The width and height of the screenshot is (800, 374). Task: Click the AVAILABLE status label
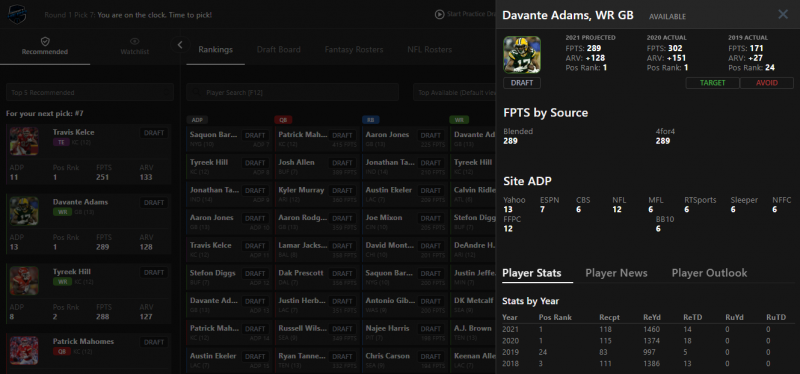(667, 16)
